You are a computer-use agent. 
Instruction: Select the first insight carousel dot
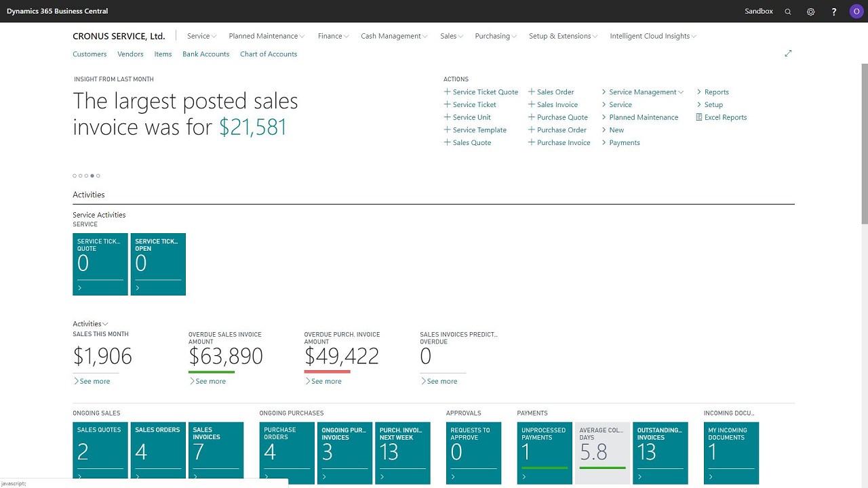click(75, 176)
